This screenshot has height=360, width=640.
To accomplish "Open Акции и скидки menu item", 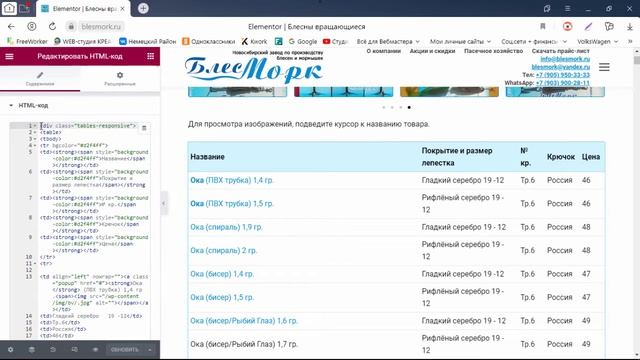I will click(x=432, y=51).
